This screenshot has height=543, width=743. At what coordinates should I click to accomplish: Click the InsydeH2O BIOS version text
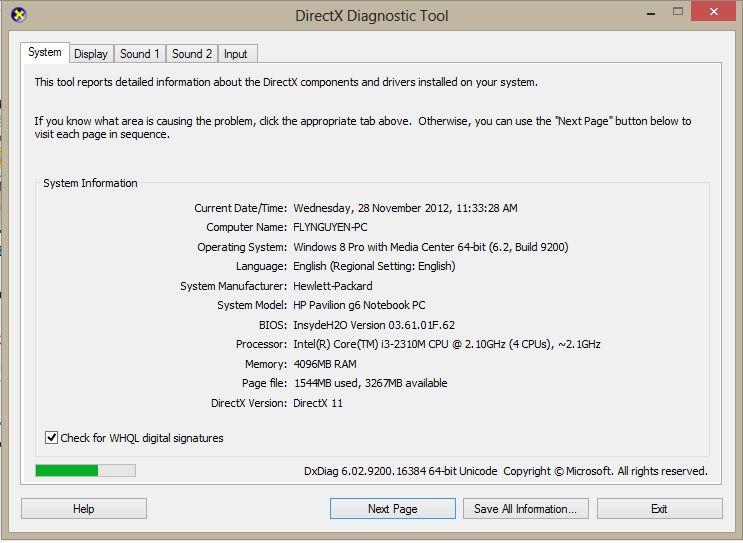pyautogui.click(x=374, y=325)
